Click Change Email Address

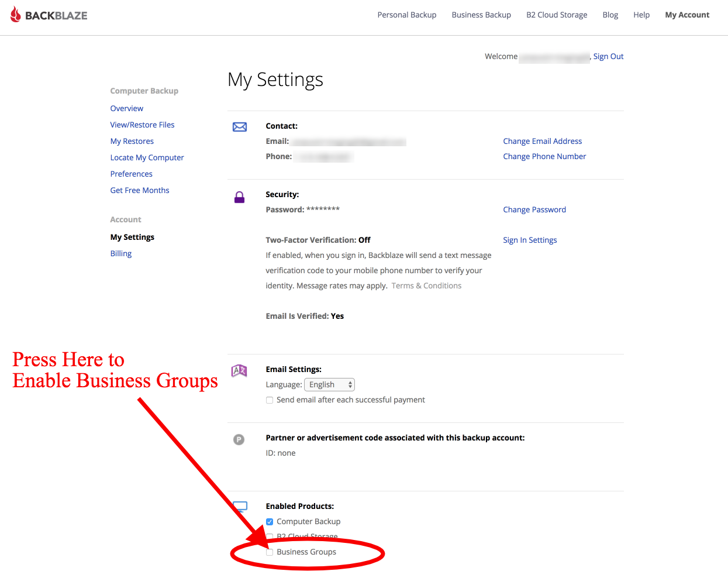tap(543, 142)
